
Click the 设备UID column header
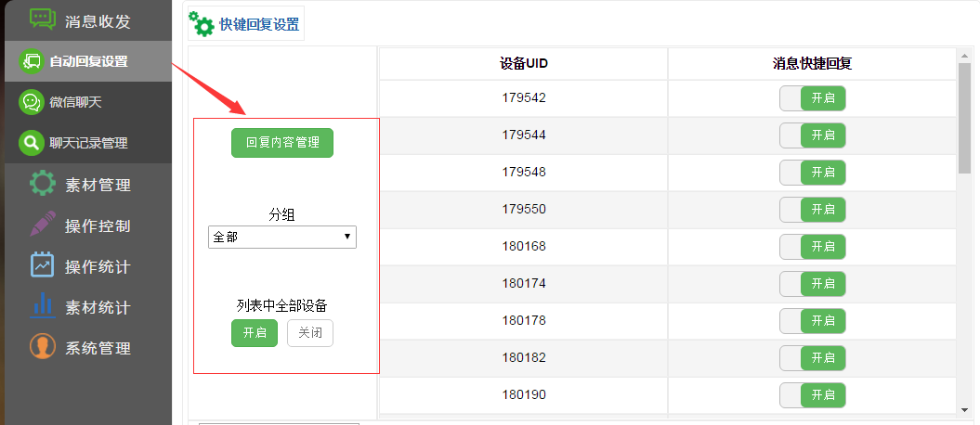[x=524, y=64]
